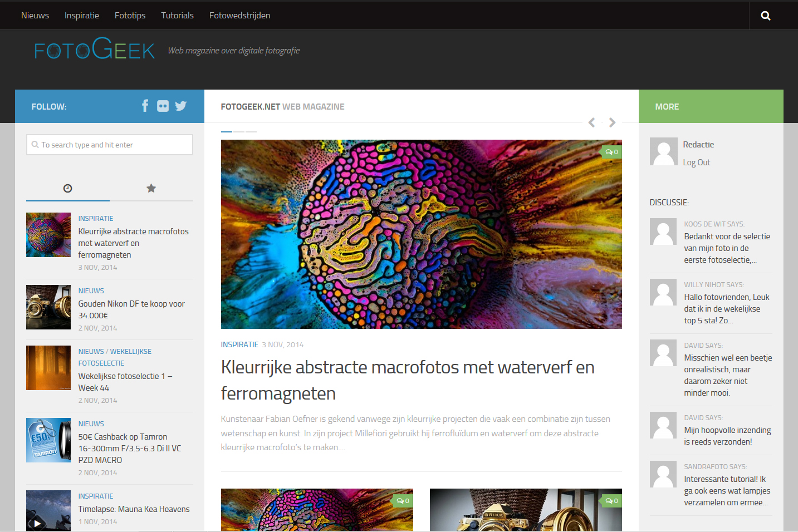This screenshot has height=532, width=798.
Task: Open Willy Nihot comment text
Action: tap(727, 309)
